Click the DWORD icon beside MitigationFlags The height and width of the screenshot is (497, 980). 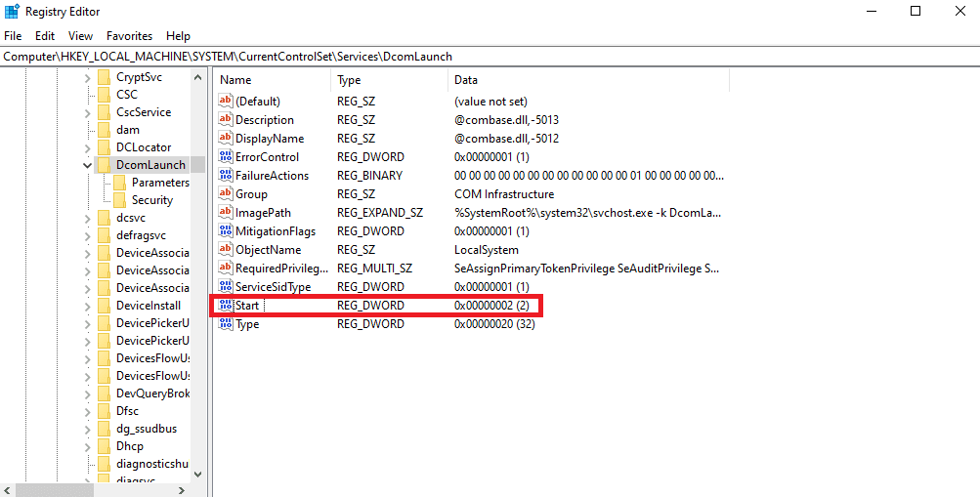225,230
